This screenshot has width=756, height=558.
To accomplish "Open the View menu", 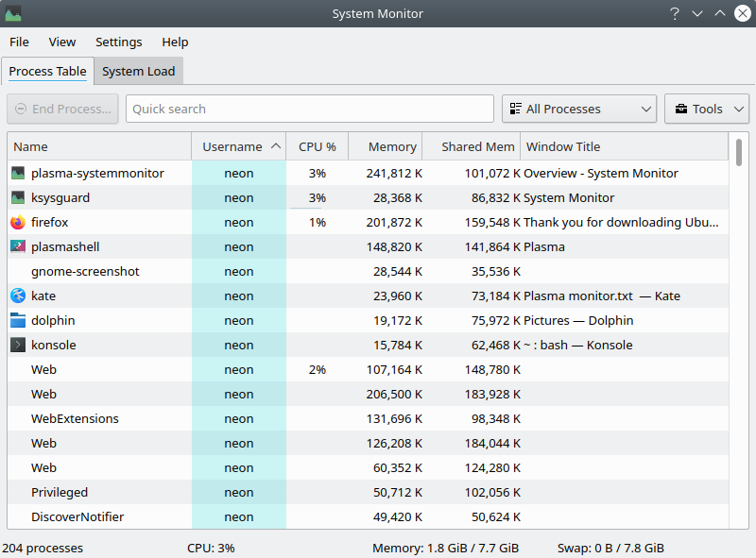I will pyautogui.click(x=62, y=42).
